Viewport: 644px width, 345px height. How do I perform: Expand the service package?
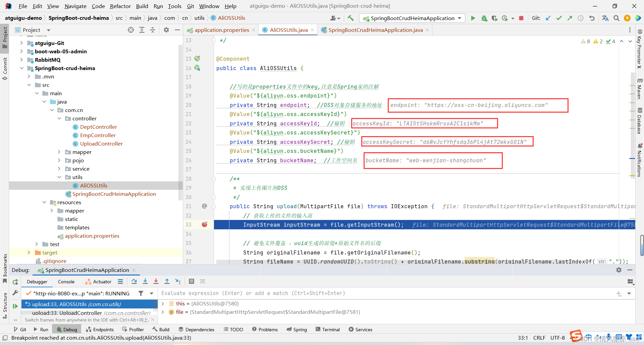59,169
